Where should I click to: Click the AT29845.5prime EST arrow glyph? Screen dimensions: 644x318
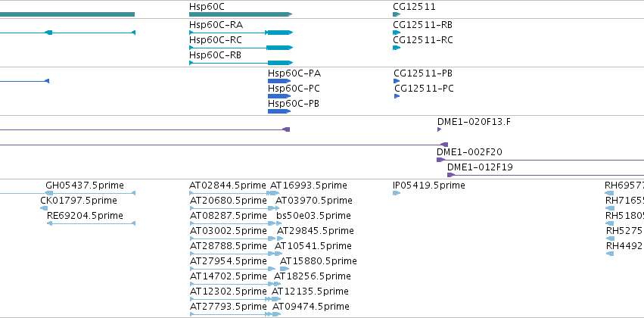click(x=280, y=238)
